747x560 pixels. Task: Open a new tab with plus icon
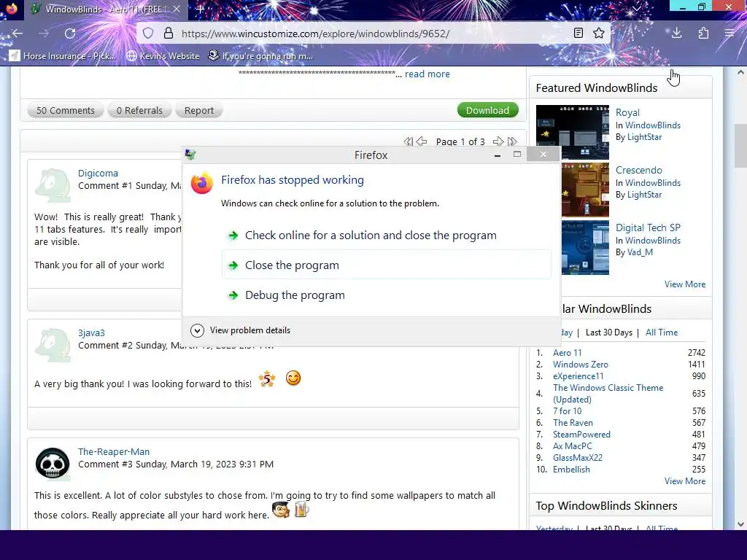click(x=201, y=9)
